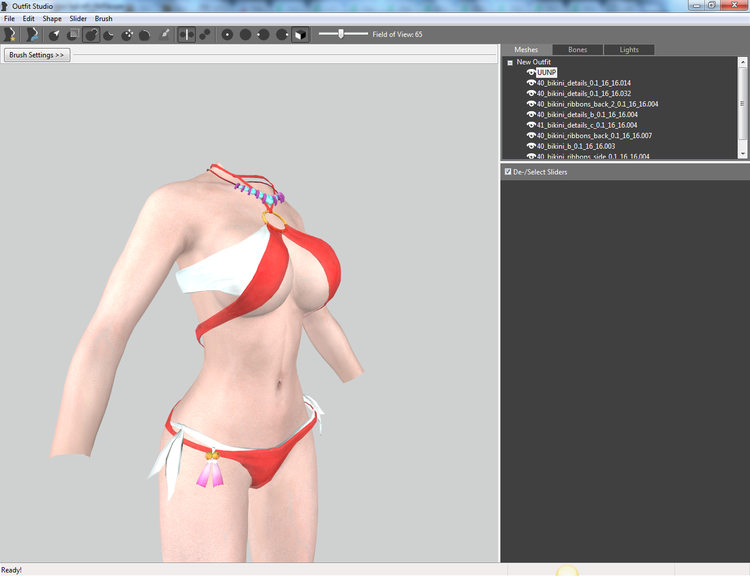Click the mesh list scrollbar thumb
The image size is (750, 576).
(x=742, y=103)
